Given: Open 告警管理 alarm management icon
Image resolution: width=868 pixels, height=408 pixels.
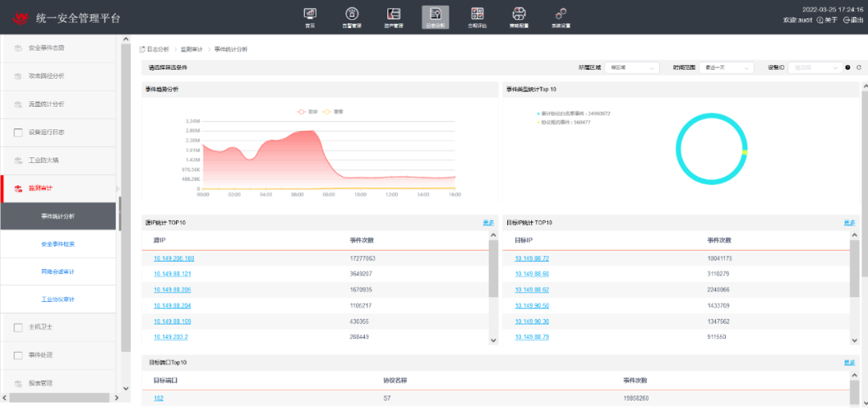Looking at the screenshot, I should click(351, 14).
